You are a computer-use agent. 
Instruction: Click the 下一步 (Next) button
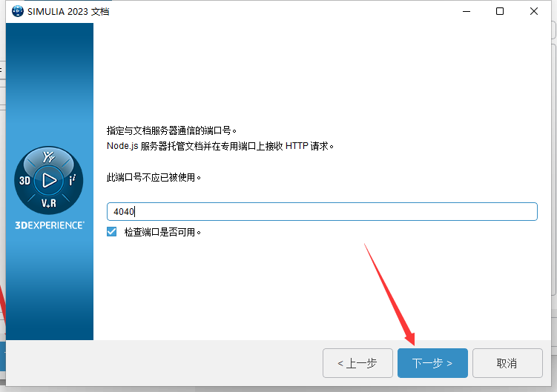click(432, 363)
